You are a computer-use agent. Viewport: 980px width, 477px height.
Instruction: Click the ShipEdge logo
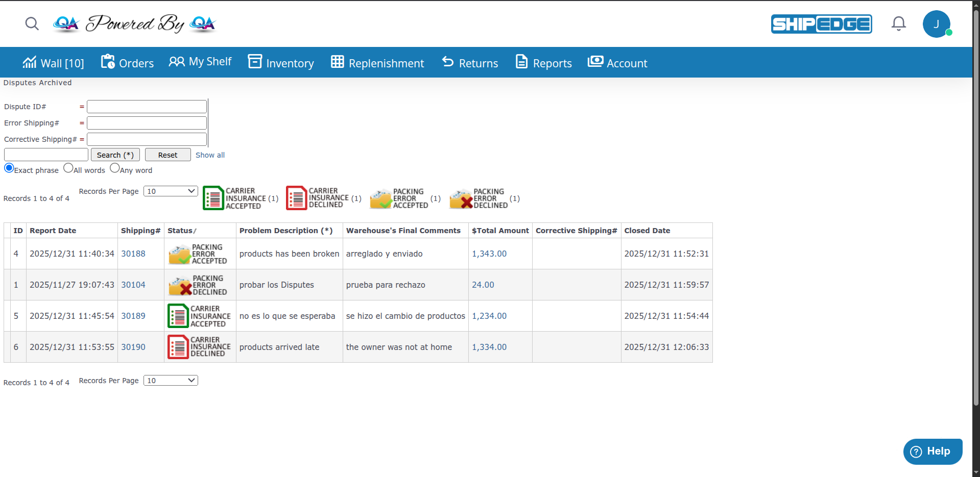821,24
